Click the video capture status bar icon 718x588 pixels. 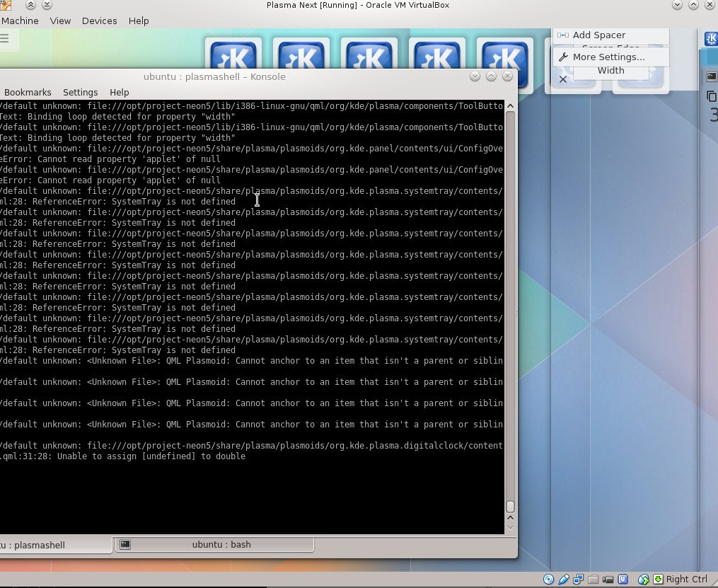point(608,580)
